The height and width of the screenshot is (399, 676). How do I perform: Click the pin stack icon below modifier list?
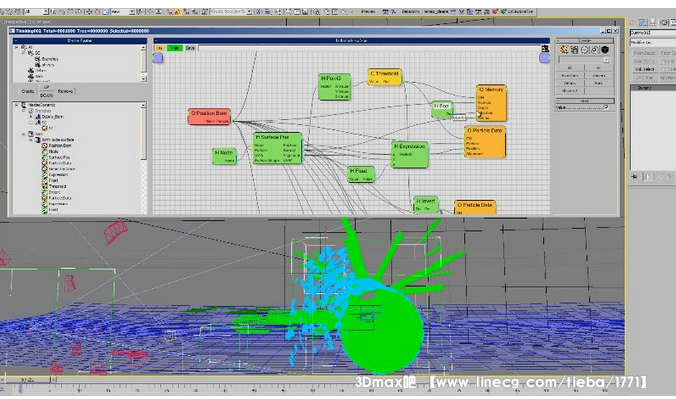(x=635, y=177)
